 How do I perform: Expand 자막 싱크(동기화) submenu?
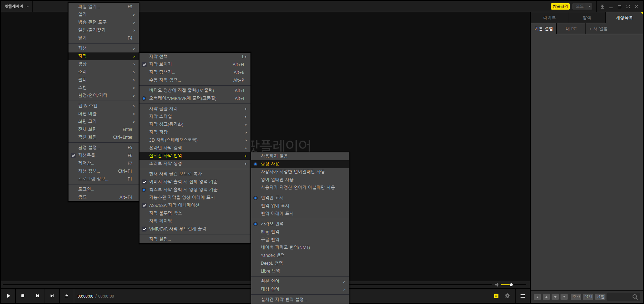[x=195, y=124]
